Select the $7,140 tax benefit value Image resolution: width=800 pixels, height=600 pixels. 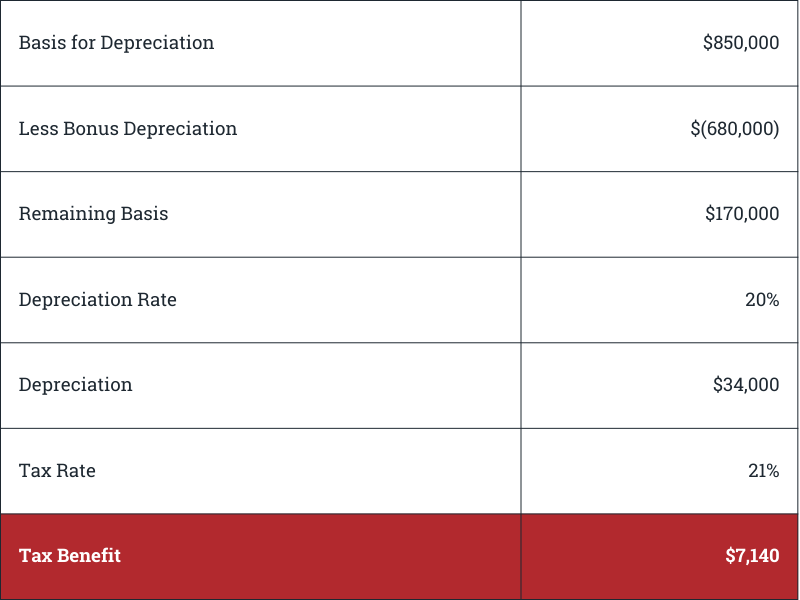[752, 556]
